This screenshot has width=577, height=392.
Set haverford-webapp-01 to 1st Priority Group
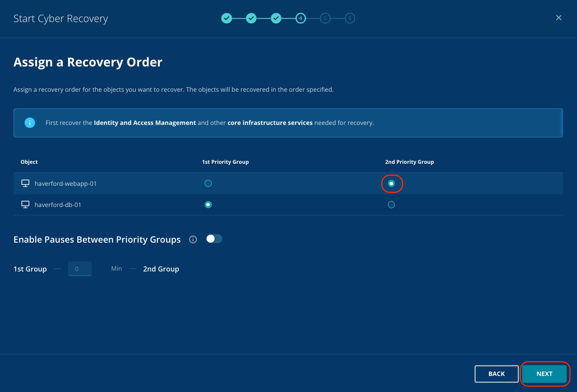[208, 183]
